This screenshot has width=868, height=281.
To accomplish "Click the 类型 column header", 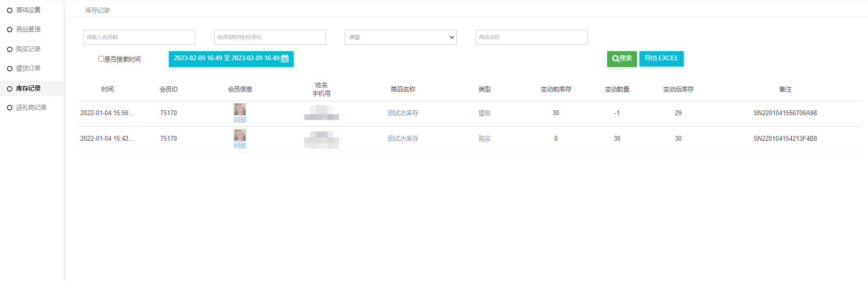I will coord(485,90).
